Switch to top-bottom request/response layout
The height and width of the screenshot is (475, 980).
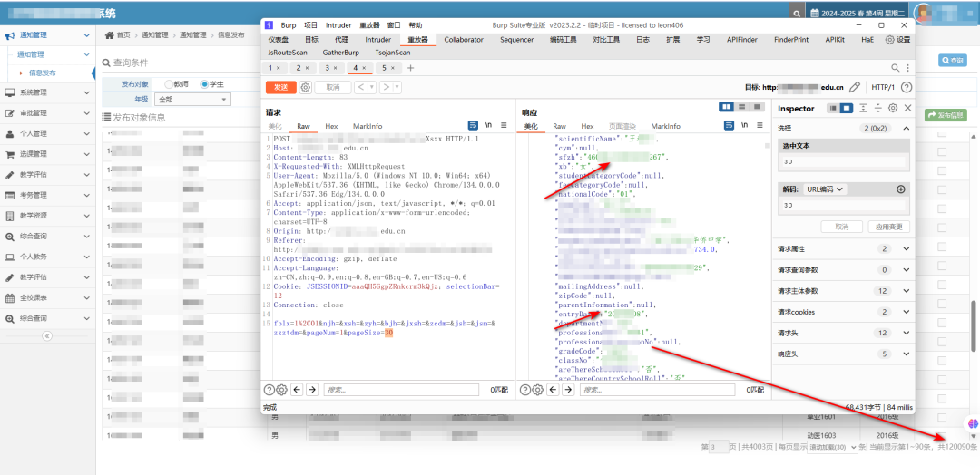coord(742,107)
